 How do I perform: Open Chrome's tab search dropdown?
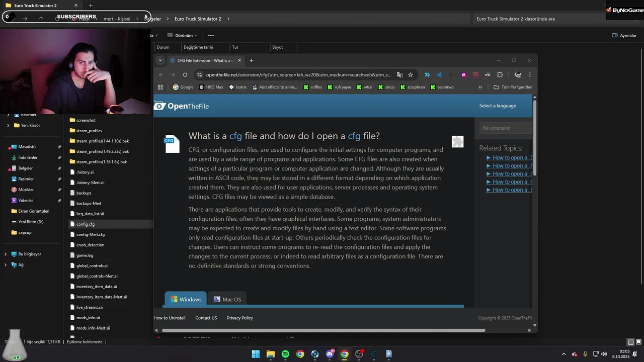pyautogui.click(x=160, y=60)
